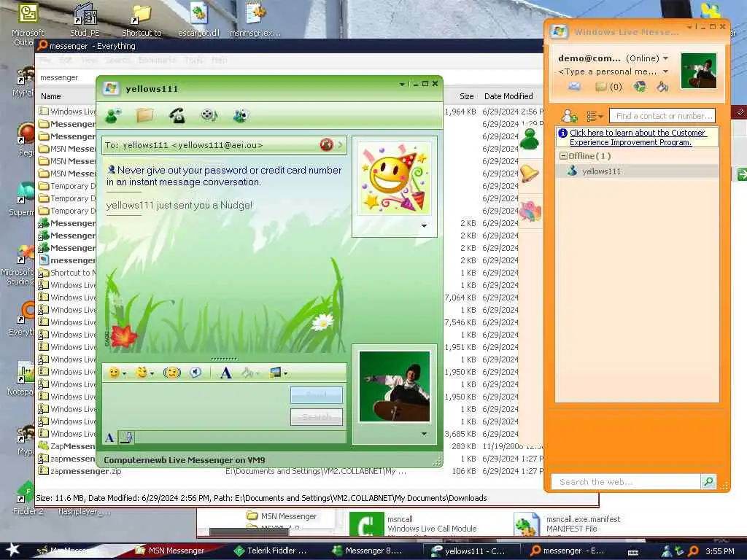Click the MSN Messenger folder in bottom window

282,516
